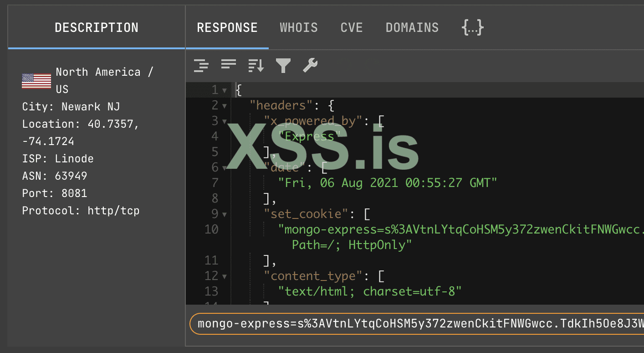Click the "Location: 40.7357," text
This screenshot has height=353, width=644.
click(x=81, y=124)
